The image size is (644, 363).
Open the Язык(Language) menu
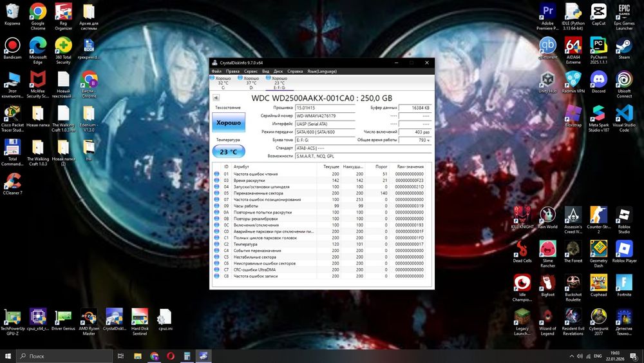coord(322,71)
